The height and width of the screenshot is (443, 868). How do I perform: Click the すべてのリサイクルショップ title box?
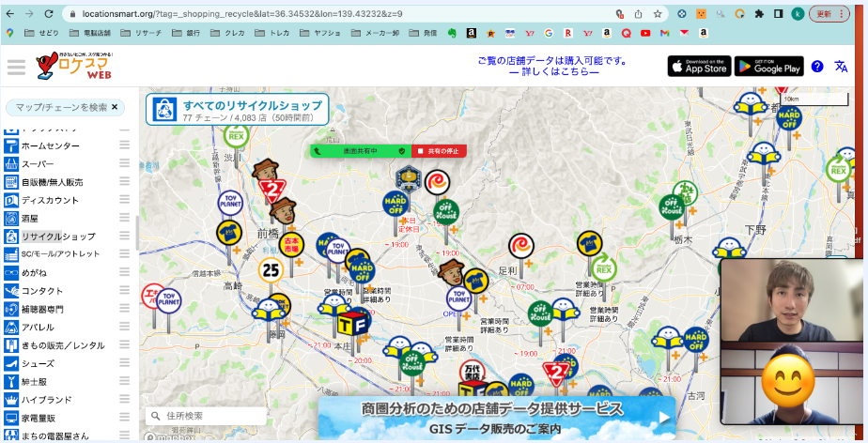pos(237,110)
